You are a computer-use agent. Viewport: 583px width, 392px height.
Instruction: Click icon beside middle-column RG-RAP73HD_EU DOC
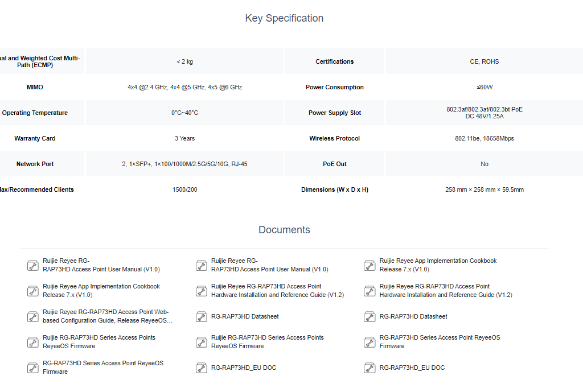(202, 368)
